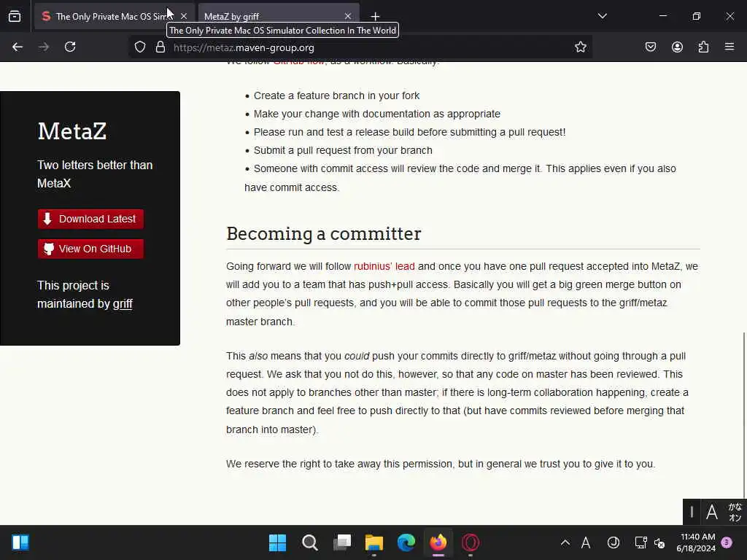Close the MetaZ by griff tab
The image size is (747, 560).
pyautogui.click(x=348, y=16)
